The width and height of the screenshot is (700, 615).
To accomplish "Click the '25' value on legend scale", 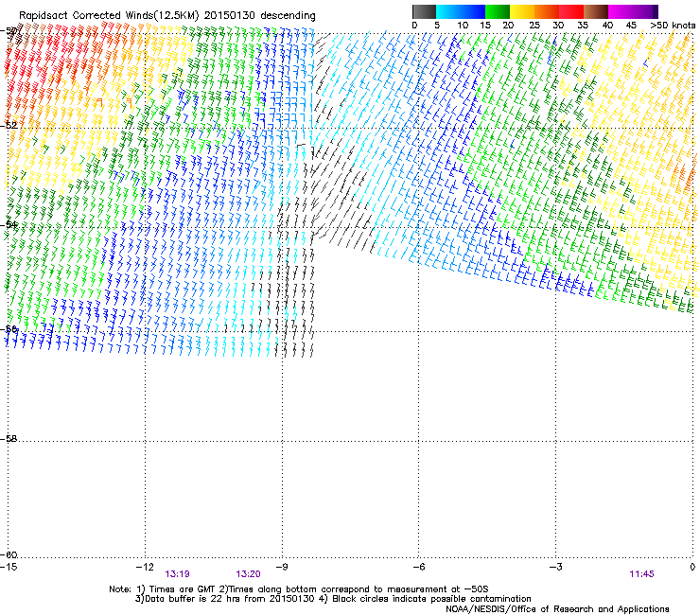I will 534,26.
